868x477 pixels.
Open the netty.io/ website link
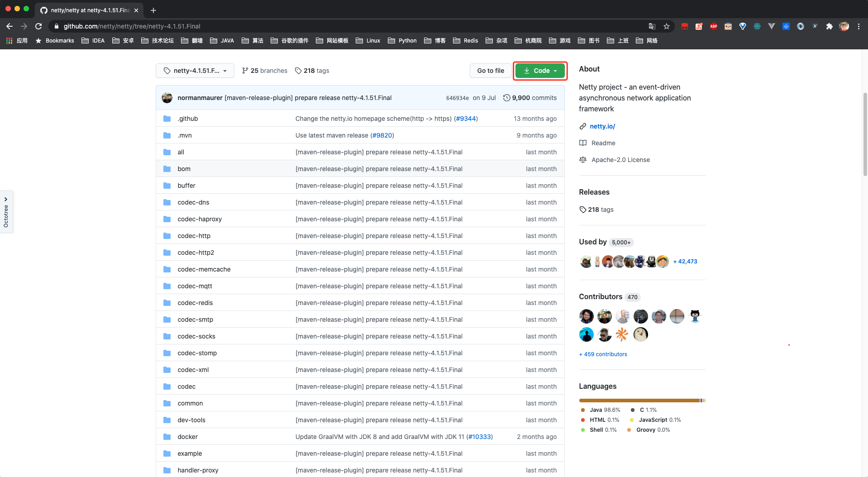coord(602,126)
